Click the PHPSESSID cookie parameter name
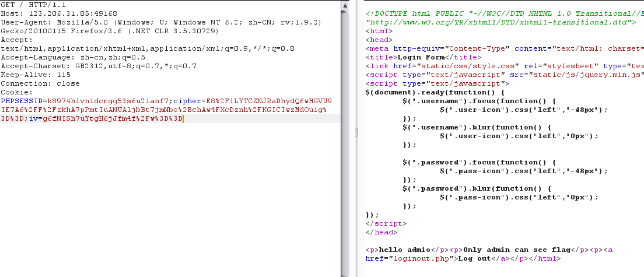The image size is (644, 277). point(22,101)
